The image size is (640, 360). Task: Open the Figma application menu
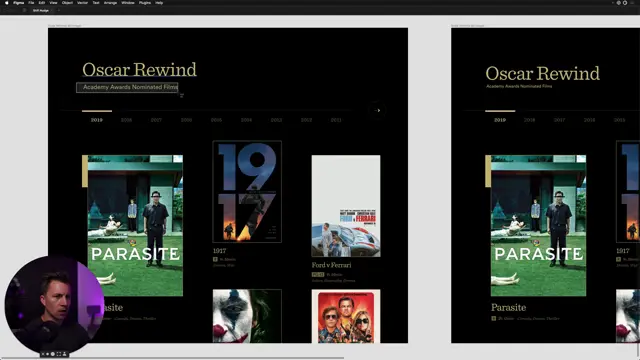click(x=18, y=3)
